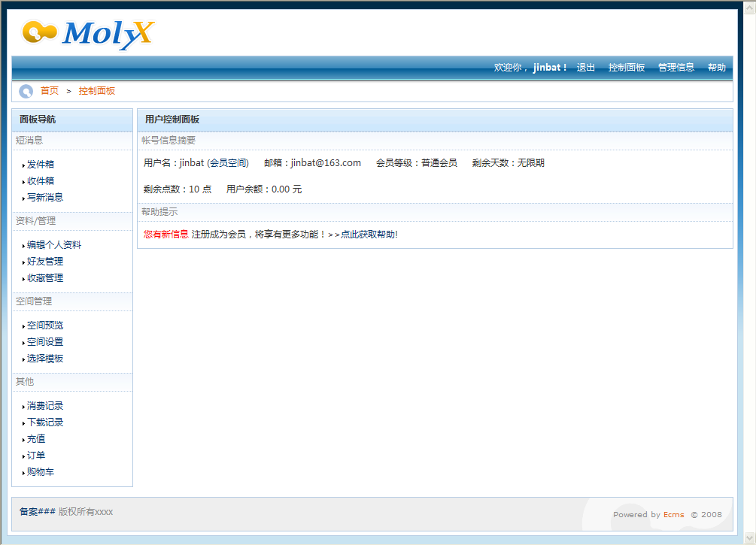Viewport: 756px width, 545px height.
Task: Click the Ecms link in the footer
Action: tap(673, 515)
